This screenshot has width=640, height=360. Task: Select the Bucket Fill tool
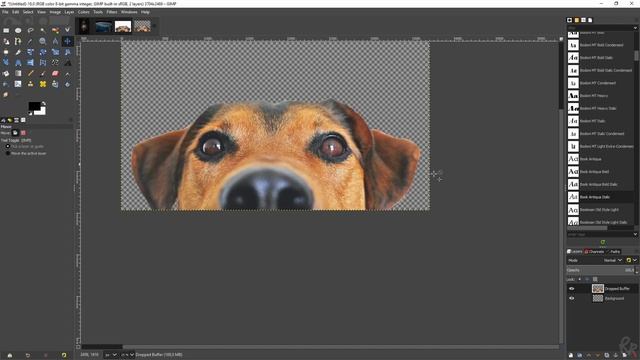[6, 73]
